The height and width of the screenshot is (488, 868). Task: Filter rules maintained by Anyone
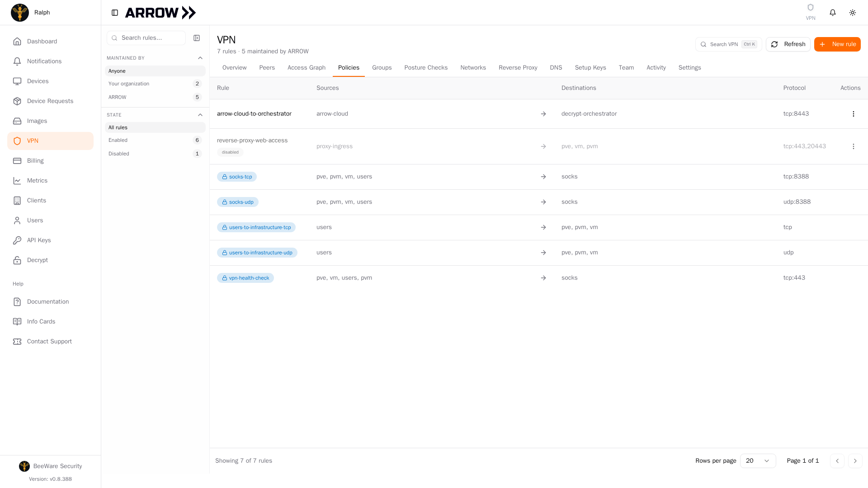(155, 71)
